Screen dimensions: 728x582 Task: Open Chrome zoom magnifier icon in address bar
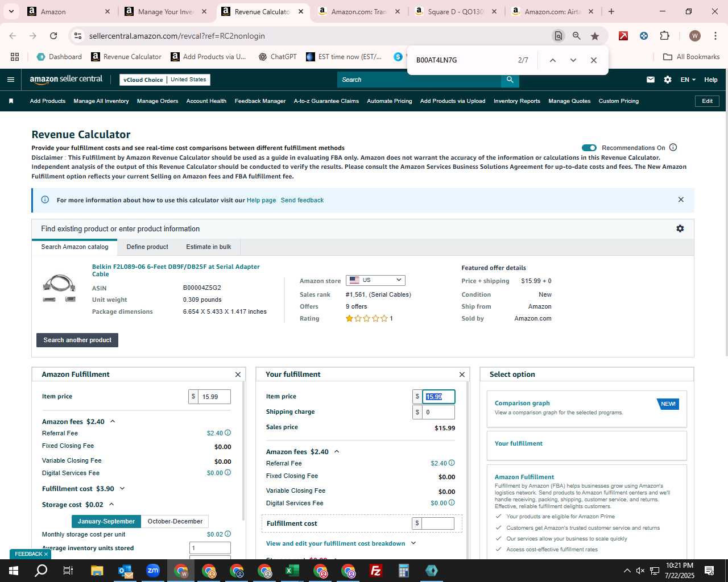click(577, 36)
